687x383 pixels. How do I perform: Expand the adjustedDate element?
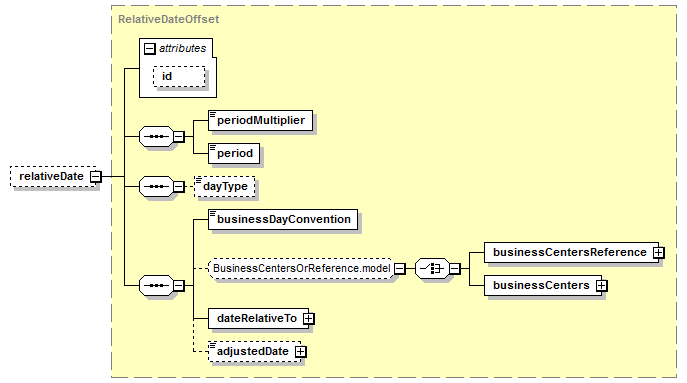click(301, 351)
